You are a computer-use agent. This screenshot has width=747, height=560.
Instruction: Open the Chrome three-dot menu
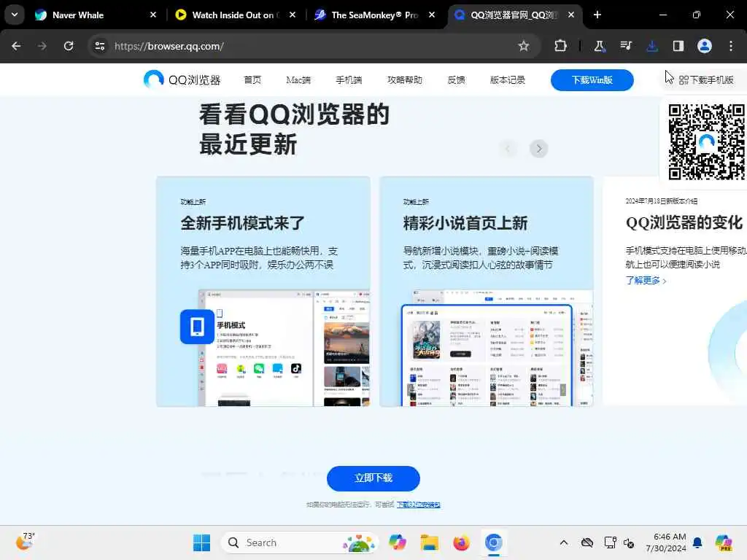click(x=731, y=46)
